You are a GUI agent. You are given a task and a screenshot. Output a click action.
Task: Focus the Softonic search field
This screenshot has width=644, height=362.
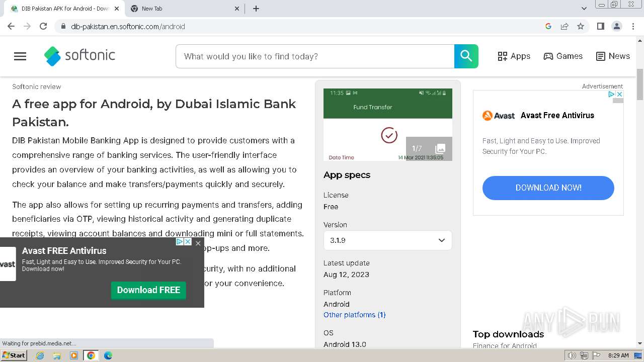pyautogui.click(x=315, y=56)
